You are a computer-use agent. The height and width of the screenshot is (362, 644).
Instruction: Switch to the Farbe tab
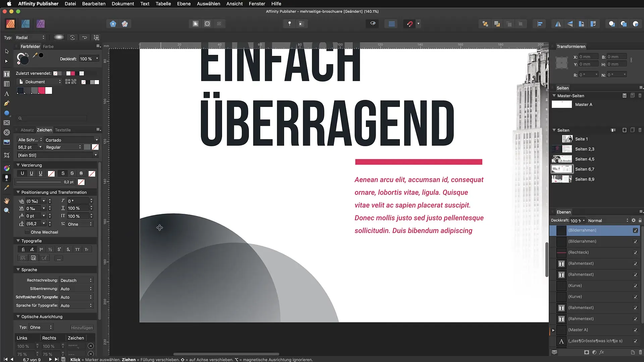(48, 47)
